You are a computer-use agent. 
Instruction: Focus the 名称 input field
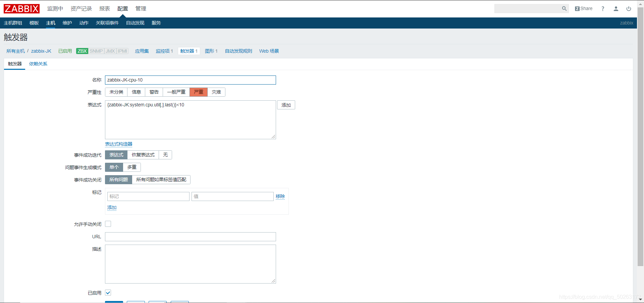(x=191, y=80)
